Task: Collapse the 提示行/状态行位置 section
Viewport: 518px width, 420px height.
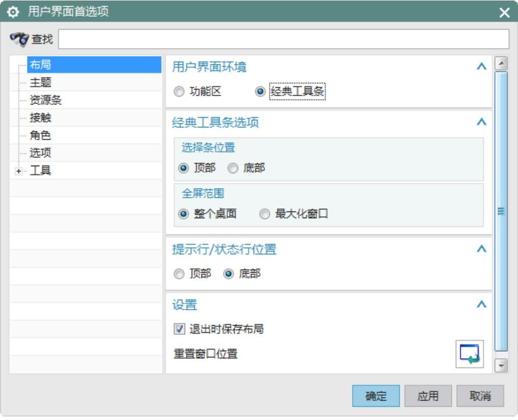Action: [x=481, y=249]
